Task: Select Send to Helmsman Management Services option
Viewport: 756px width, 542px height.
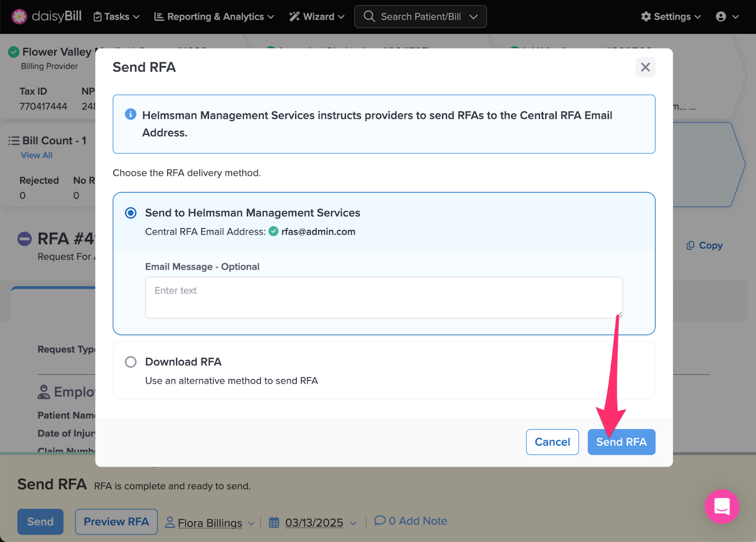Action: pyautogui.click(x=131, y=213)
